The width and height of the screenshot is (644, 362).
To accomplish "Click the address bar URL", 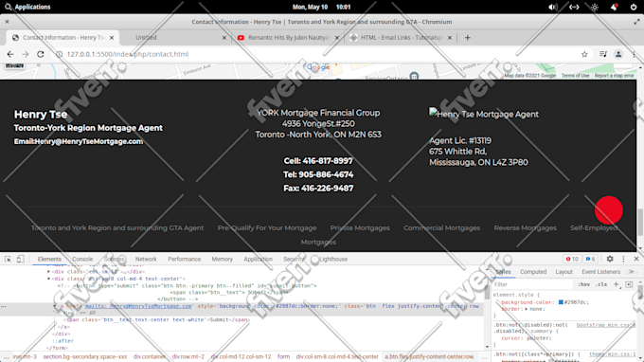I will [x=127, y=54].
